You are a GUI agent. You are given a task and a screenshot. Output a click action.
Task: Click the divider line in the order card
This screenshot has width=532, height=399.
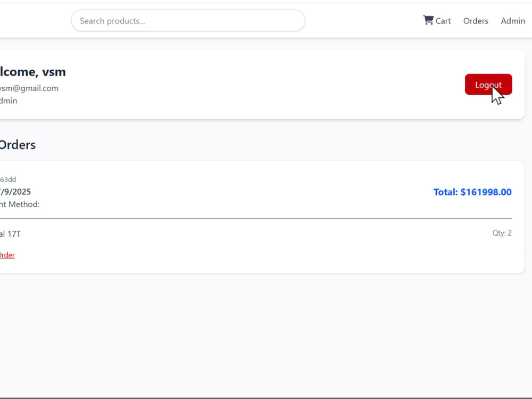[256, 219]
